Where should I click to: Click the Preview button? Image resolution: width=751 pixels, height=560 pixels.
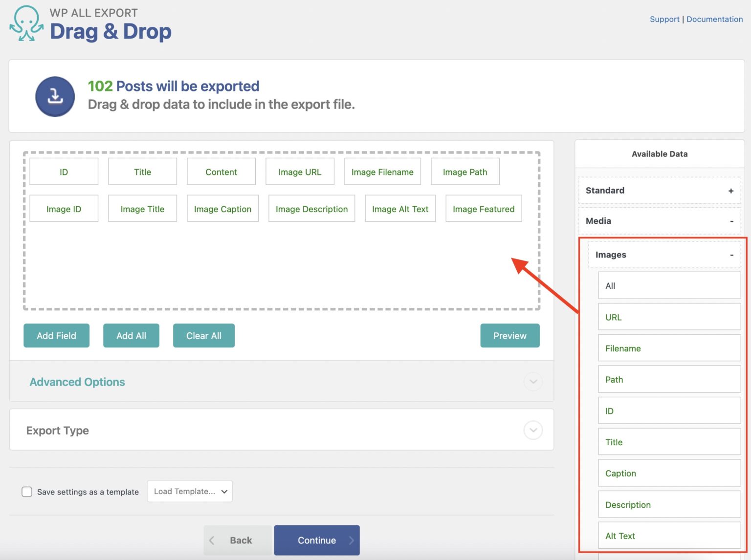pos(509,336)
